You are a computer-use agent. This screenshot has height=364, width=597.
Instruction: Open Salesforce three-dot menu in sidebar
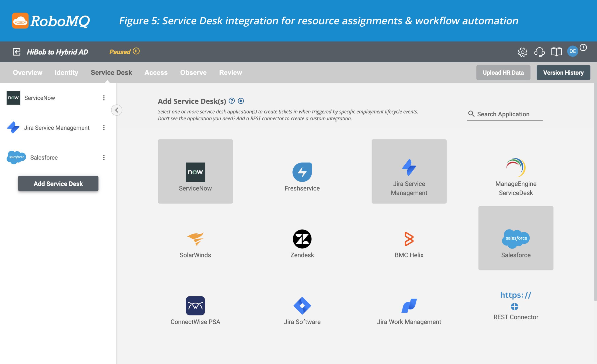tap(104, 158)
